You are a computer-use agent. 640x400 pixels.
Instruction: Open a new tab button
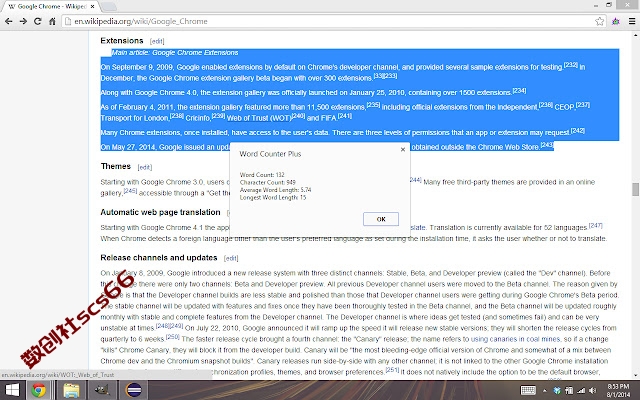pyautogui.click(x=109, y=7)
